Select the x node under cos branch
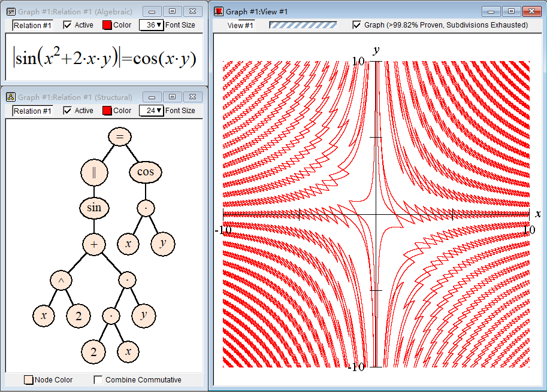The image size is (547, 392). coord(128,243)
